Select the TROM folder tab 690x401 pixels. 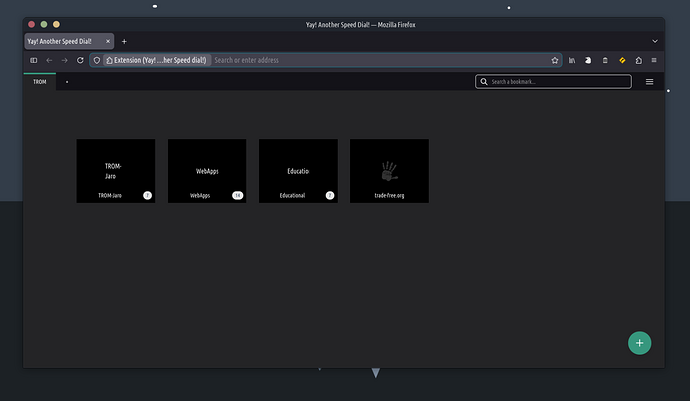[40, 82]
